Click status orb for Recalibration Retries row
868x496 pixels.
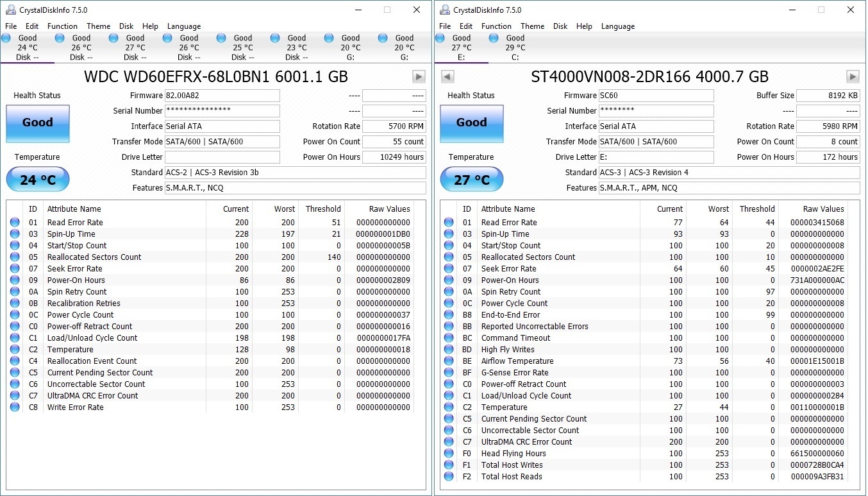tap(15, 304)
